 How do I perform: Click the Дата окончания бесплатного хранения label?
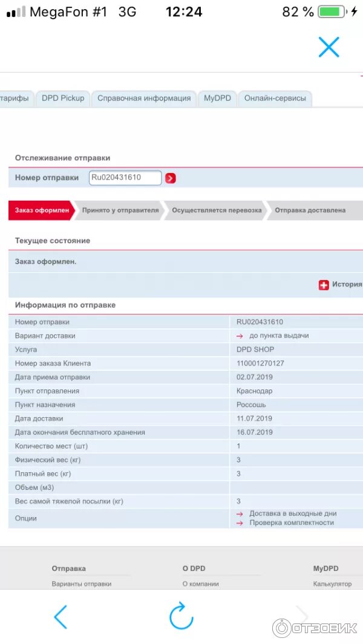click(80, 432)
